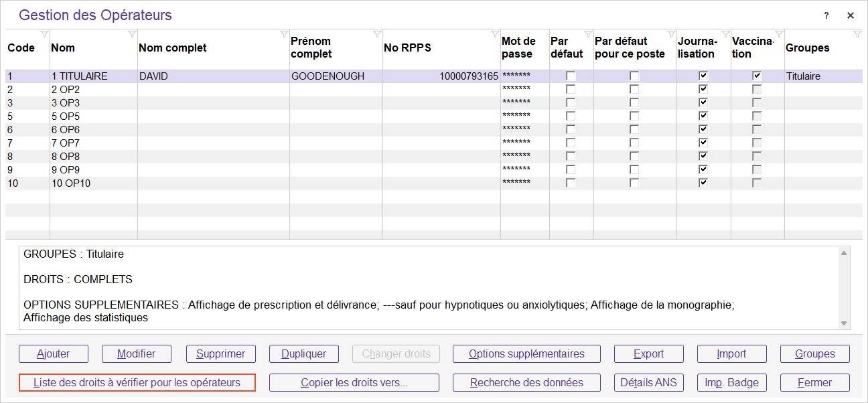Toggle Vaccination checkbox for 1 TITULAIRE
The width and height of the screenshot is (868, 403).
click(757, 76)
